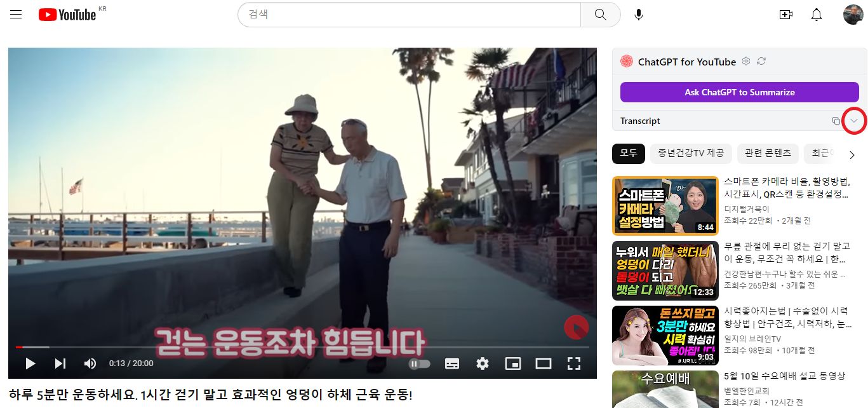Select the 중년건강TV 제공 filter chip

(691, 153)
